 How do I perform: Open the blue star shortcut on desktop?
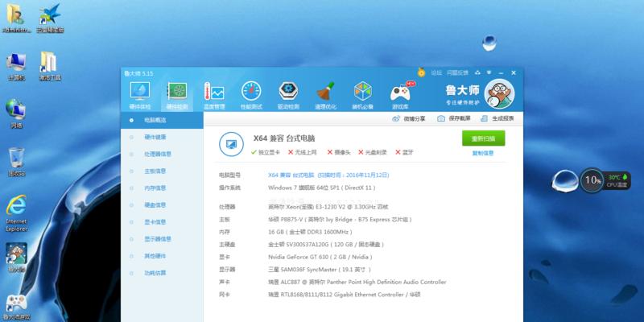[x=50, y=19]
